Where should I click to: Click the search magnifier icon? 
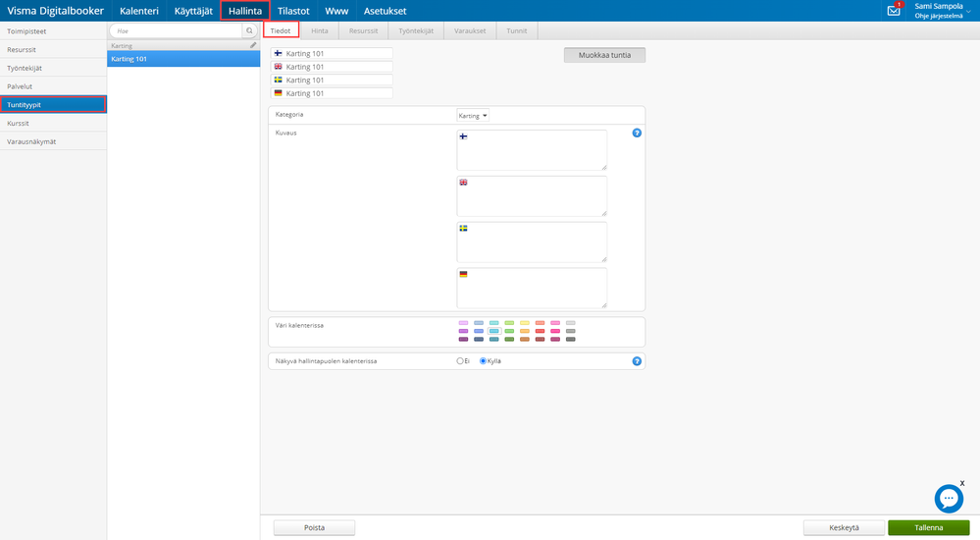point(249,30)
